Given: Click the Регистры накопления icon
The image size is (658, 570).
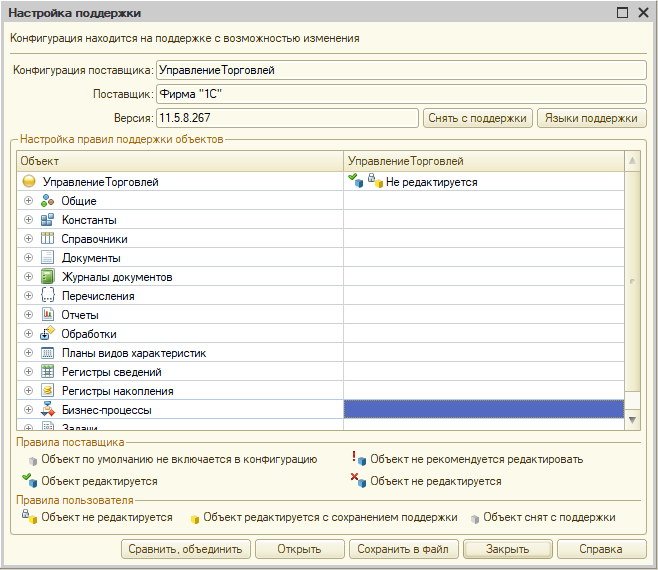Looking at the screenshot, I should (47, 390).
